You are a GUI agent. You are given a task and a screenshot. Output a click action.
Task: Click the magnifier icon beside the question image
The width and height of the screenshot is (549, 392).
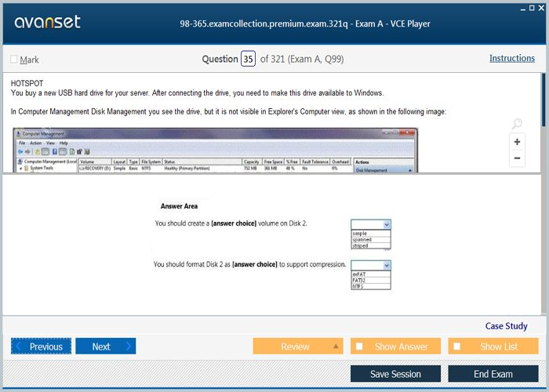coord(517,123)
